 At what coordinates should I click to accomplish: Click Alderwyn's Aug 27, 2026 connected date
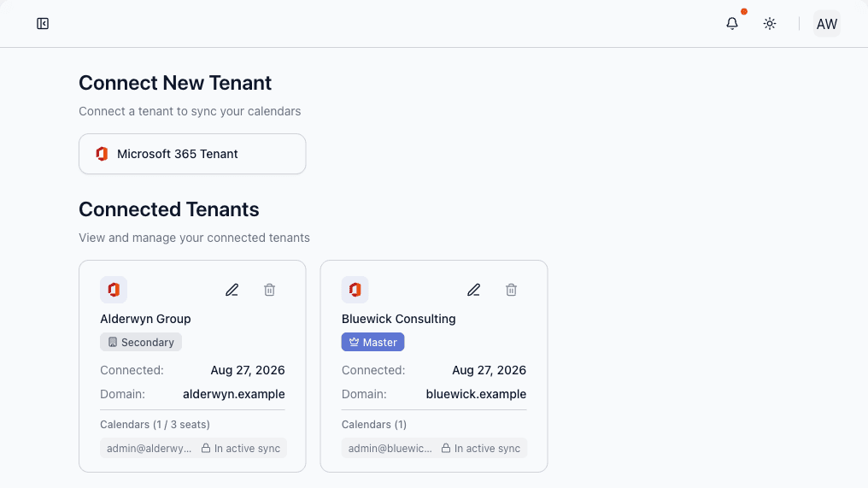tap(248, 370)
